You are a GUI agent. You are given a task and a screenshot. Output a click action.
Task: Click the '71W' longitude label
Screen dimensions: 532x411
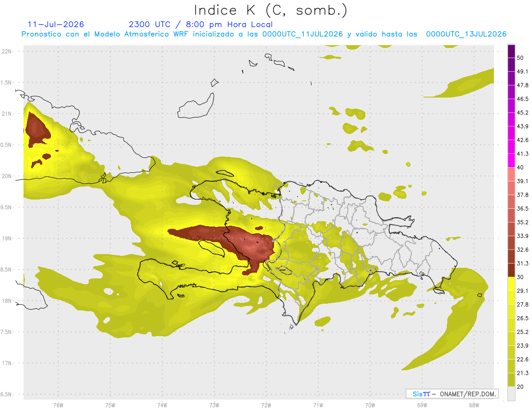pos(318,405)
